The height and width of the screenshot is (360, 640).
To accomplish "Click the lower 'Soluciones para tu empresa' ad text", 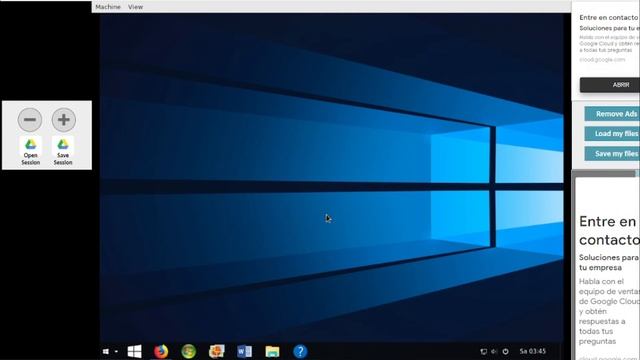I will (x=609, y=262).
